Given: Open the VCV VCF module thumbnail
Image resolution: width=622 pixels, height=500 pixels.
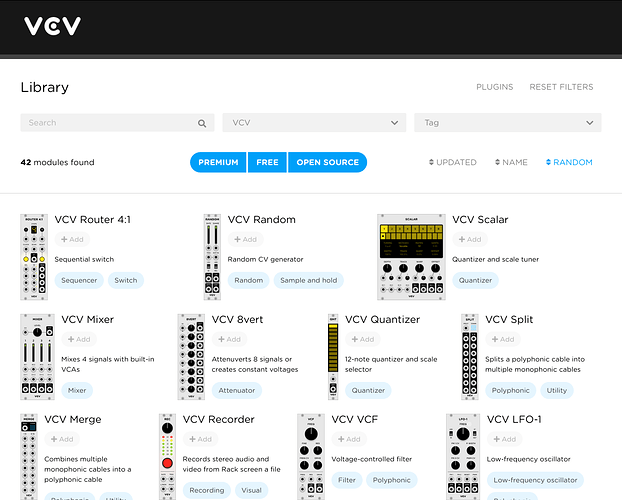Looking at the screenshot, I should (x=311, y=457).
